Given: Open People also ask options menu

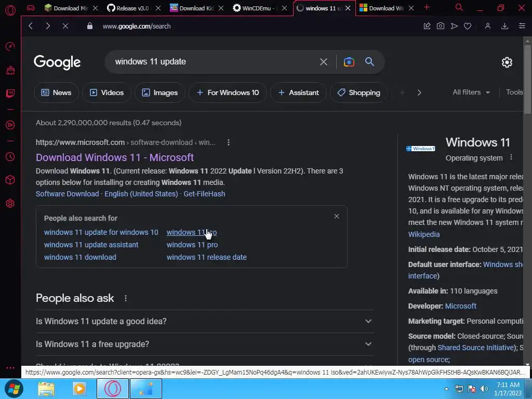Looking at the screenshot, I should click(x=126, y=298).
